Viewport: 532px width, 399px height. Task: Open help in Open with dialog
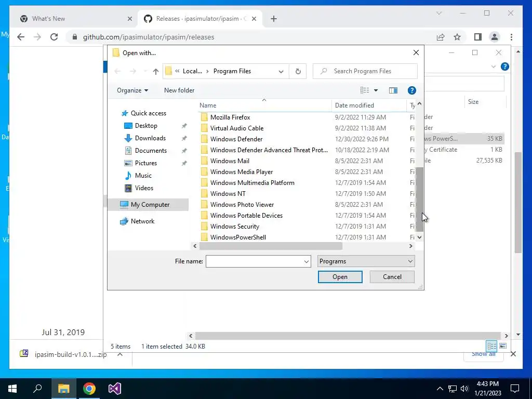[411, 90]
